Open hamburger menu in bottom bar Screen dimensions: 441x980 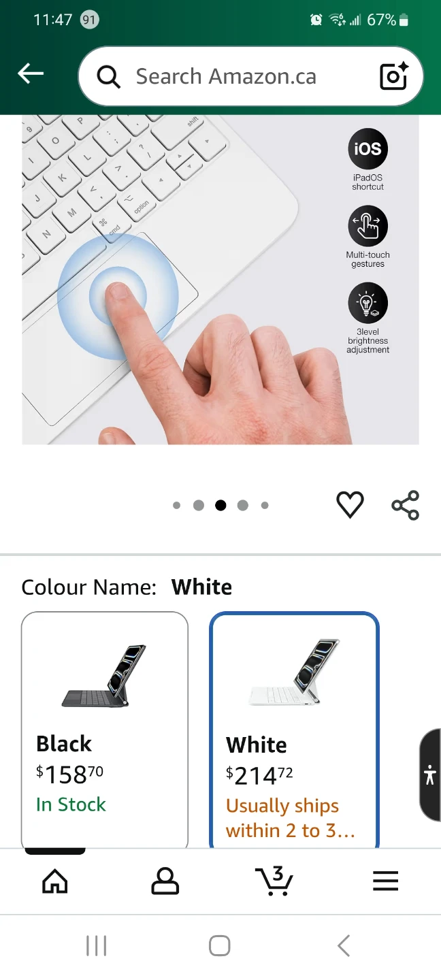(x=385, y=881)
